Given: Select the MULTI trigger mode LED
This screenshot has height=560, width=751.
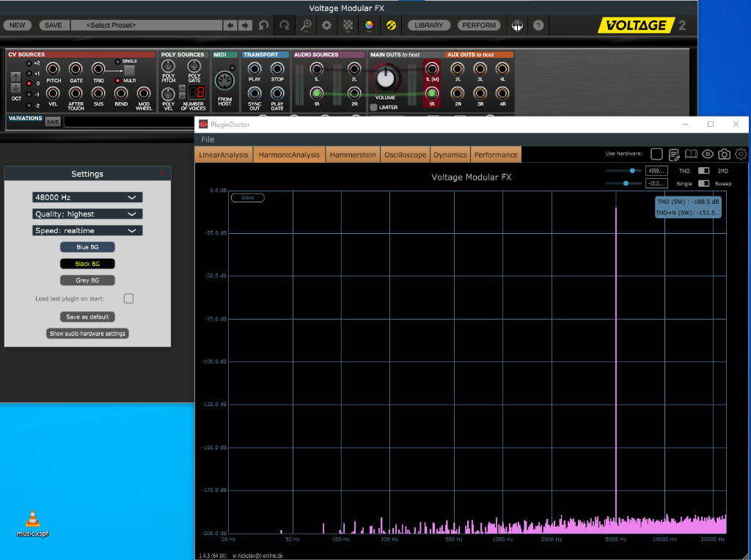Looking at the screenshot, I should pos(118,81).
